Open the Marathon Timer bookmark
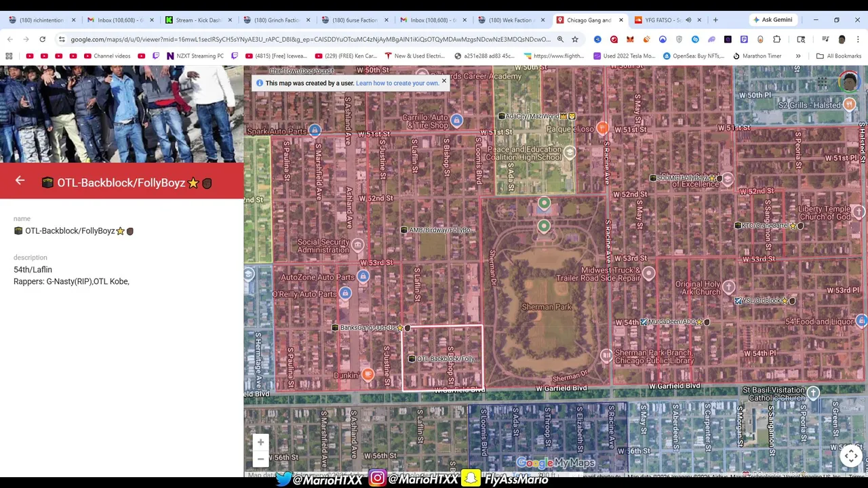The image size is (868, 488). (757, 56)
